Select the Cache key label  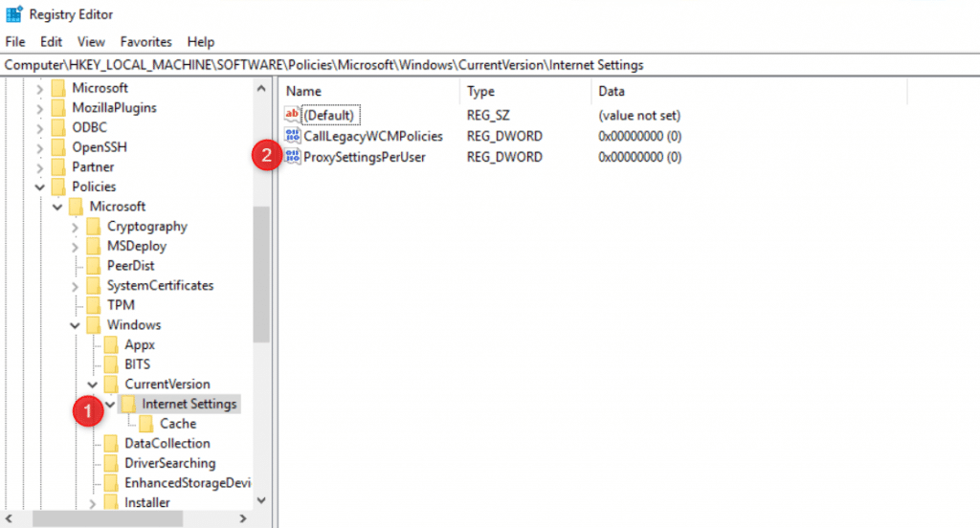point(178,424)
